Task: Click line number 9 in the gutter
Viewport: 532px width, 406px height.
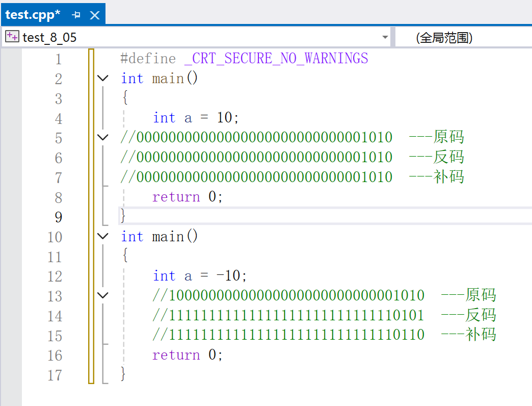Action: coord(59,217)
